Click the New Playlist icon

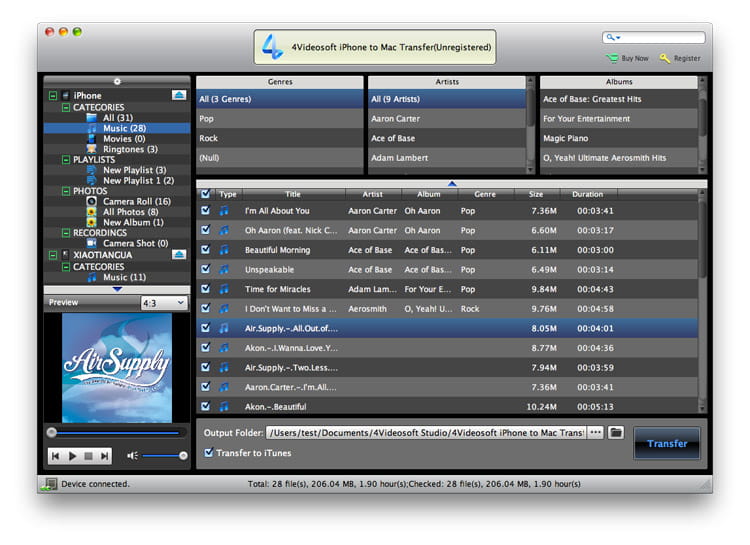tap(91, 170)
